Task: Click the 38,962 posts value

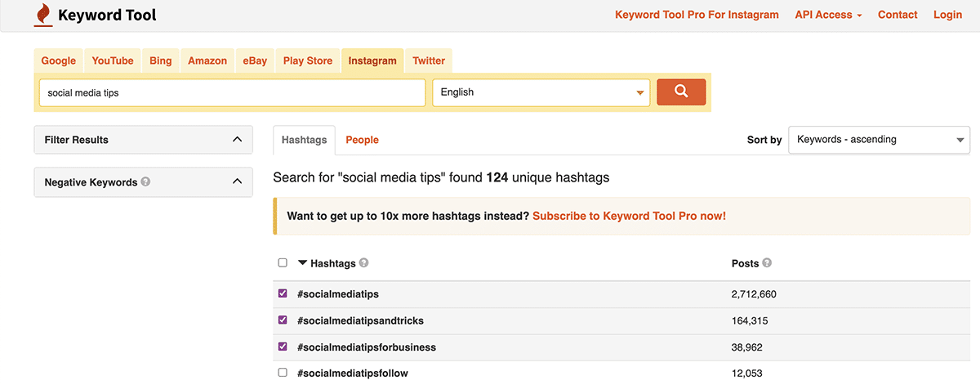Action: [x=747, y=347]
